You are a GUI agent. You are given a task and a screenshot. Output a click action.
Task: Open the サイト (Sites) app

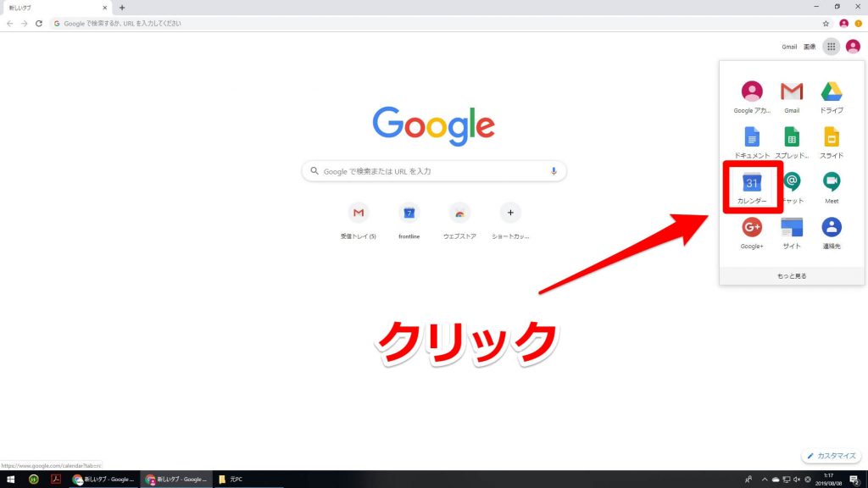792,233
